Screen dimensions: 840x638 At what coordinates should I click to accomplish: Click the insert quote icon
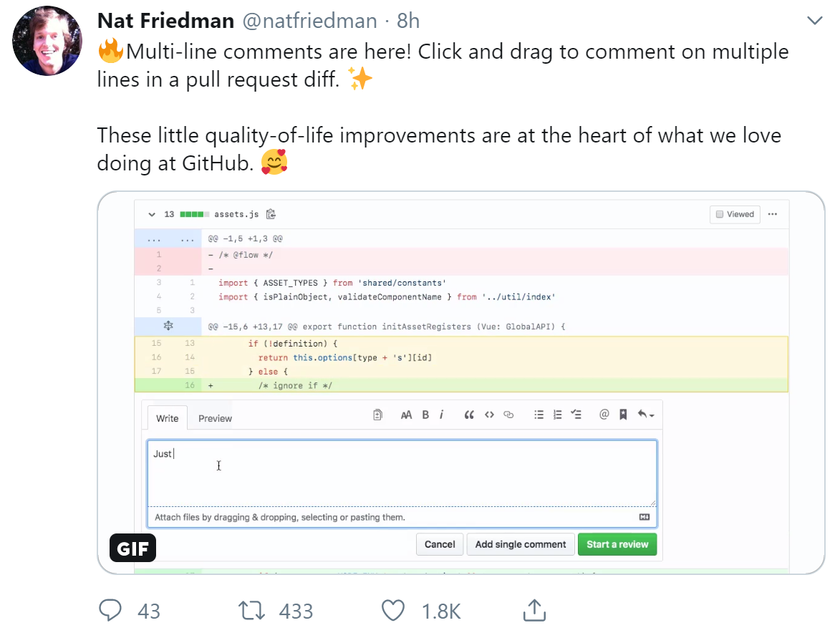click(x=469, y=415)
